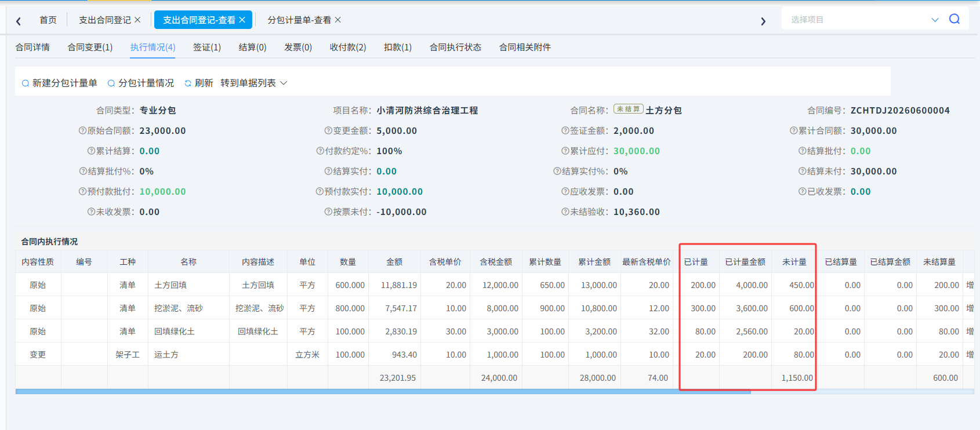Click the contract number ZCHTDJ20260600004
The image size is (980, 430).
tap(900, 111)
